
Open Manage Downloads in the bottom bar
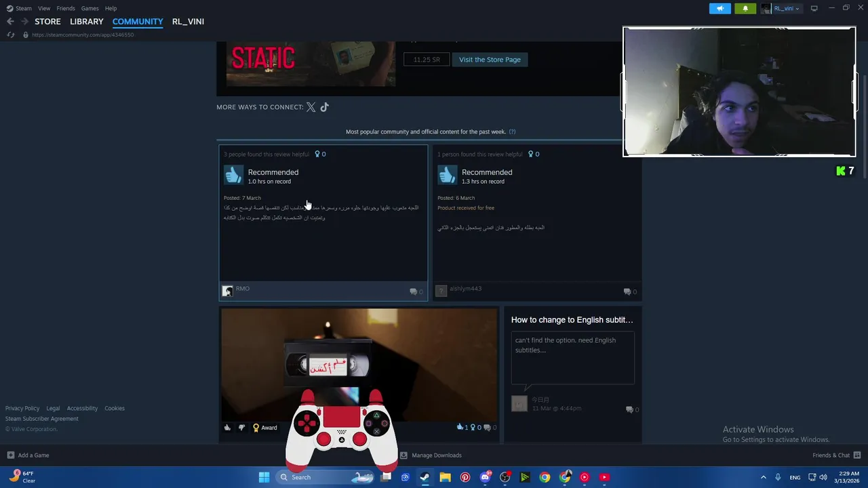[x=431, y=455]
